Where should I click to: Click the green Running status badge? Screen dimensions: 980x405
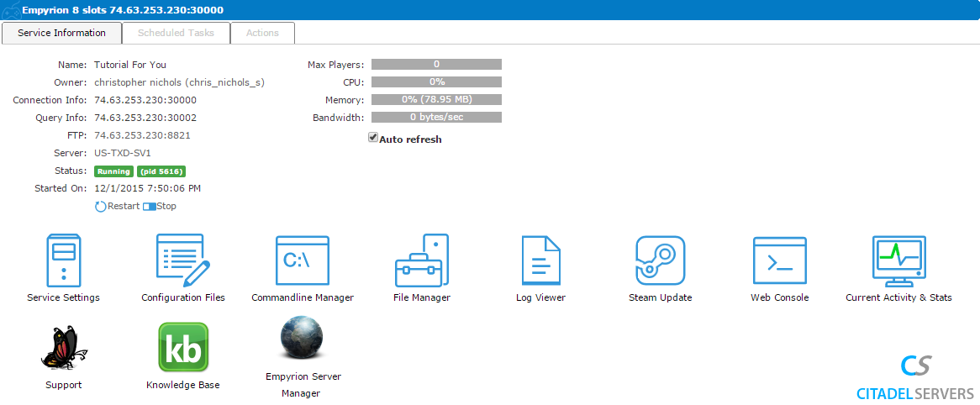point(113,171)
